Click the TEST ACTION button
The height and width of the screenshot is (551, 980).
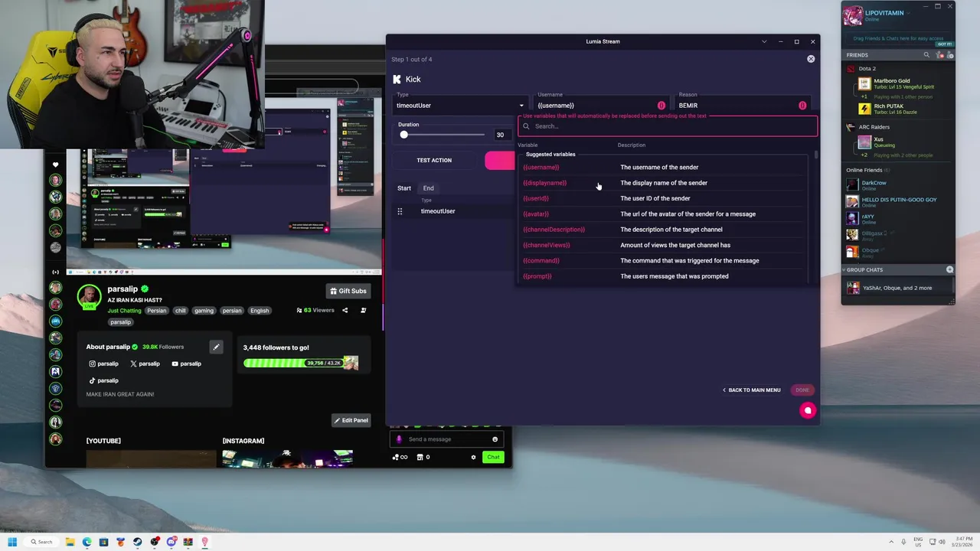pos(434,160)
